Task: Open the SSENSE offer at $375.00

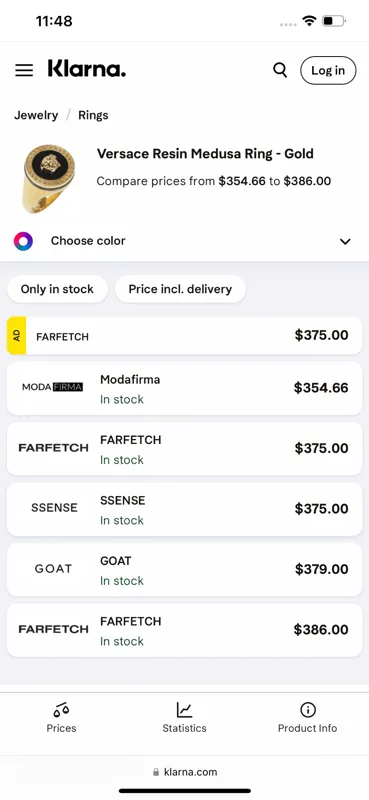Action: point(184,509)
